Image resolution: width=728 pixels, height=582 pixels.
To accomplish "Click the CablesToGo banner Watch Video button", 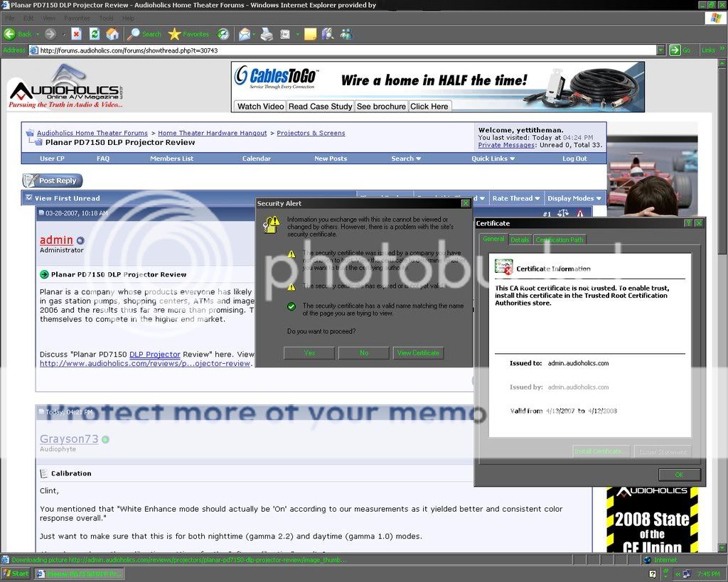I will (x=260, y=107).
